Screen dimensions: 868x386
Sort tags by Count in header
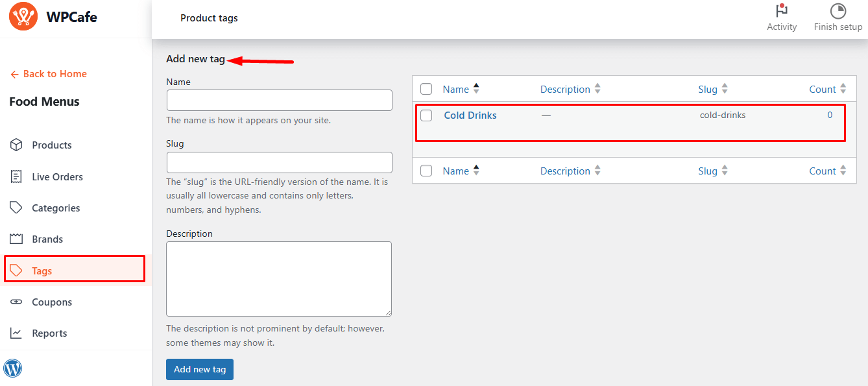pos(822,90)
